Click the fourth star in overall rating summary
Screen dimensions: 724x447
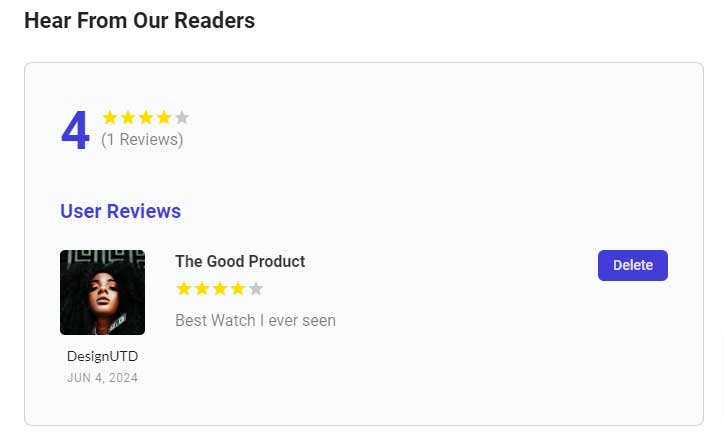click(164, 117)
